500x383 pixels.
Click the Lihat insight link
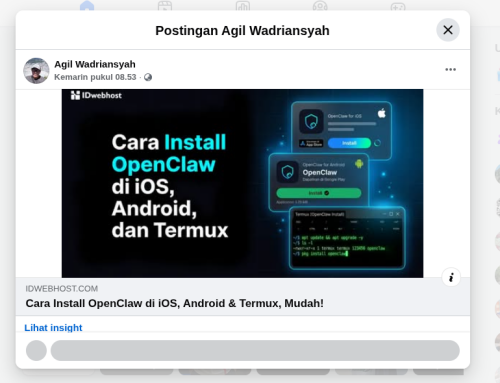(53, 327)
